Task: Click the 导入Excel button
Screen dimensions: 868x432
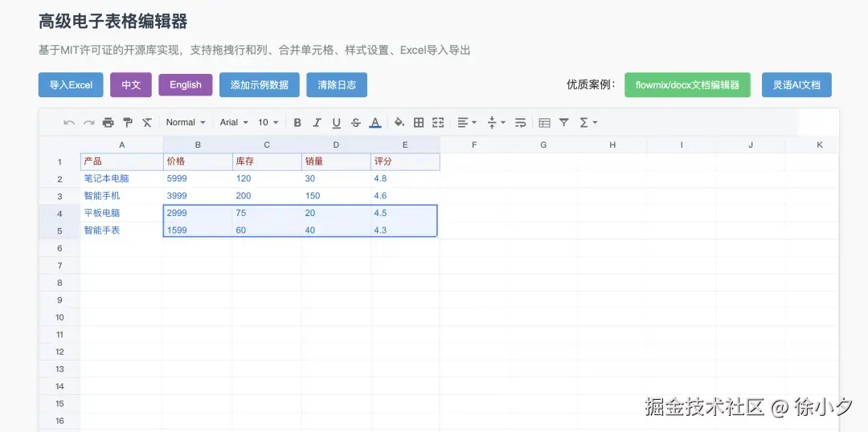Action: click(71, 85)
